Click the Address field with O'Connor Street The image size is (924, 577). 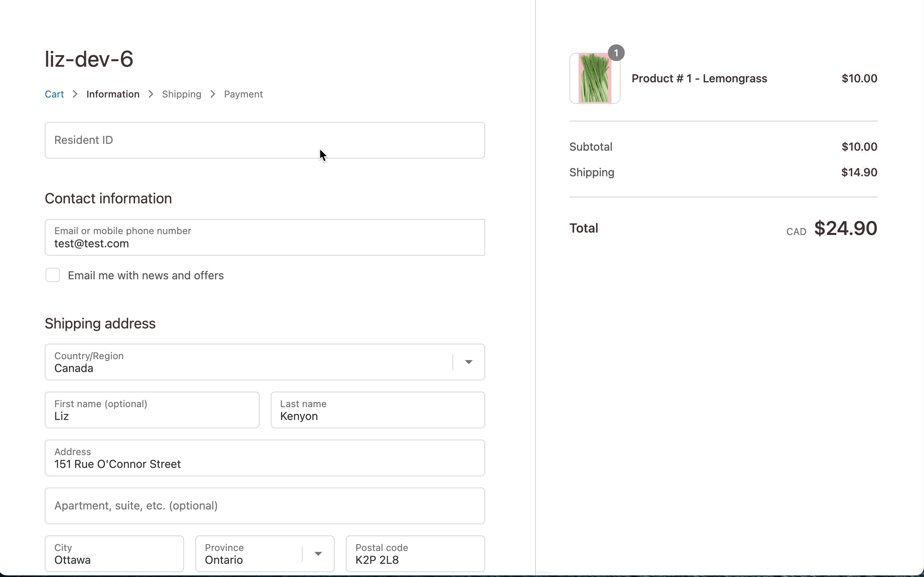tap(265, 458)
